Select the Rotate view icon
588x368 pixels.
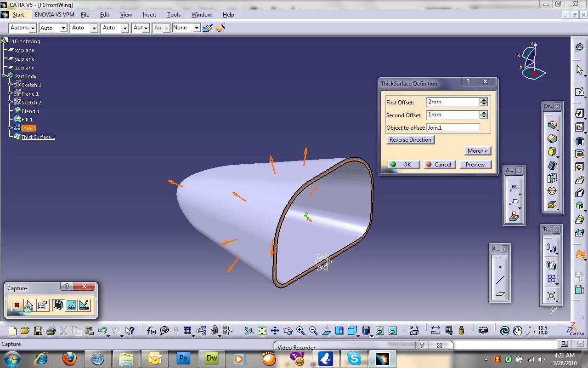point(288,331)
